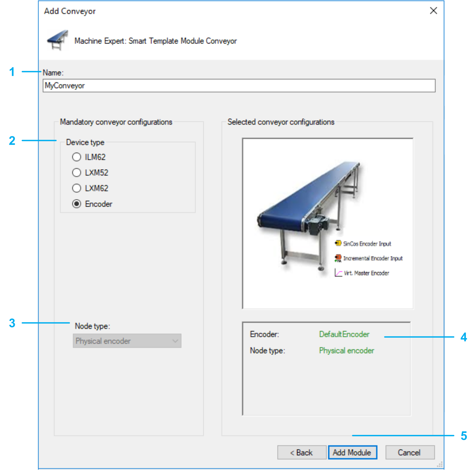Screen dimensions: 476x470
Task: Click the DefaultEncoder value text
Action: pos(344,334)
